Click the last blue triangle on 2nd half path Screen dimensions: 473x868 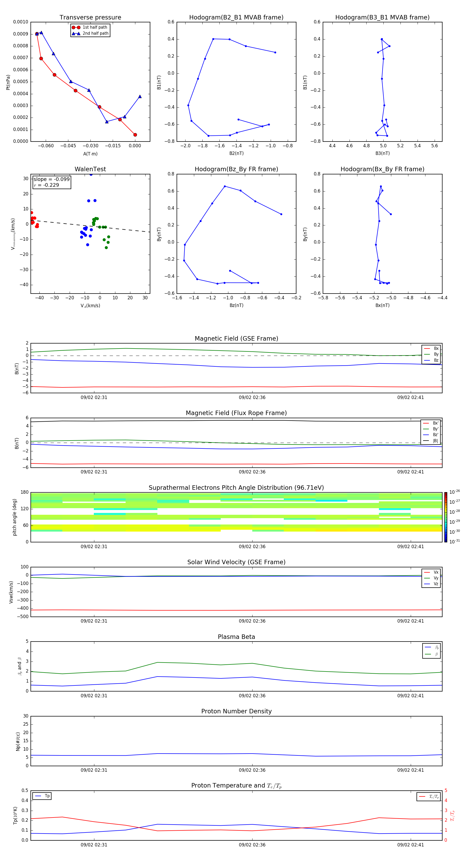[140, 96]
